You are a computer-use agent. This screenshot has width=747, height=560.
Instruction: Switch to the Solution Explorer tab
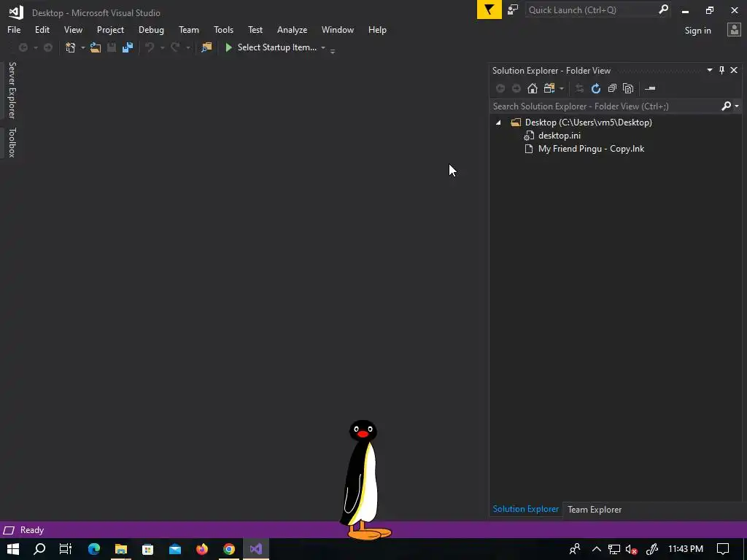pos(525,509)
